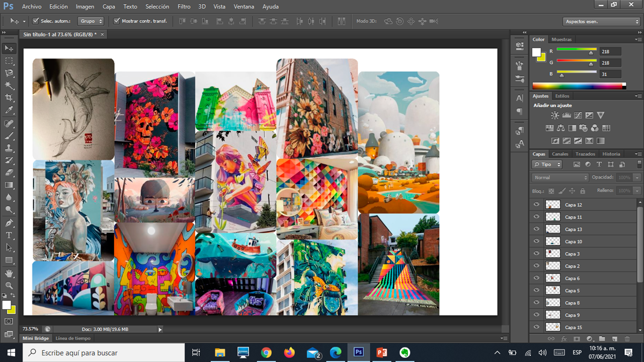
Task: Switch to the Trazados tab
Action: (x=585, y=154)
